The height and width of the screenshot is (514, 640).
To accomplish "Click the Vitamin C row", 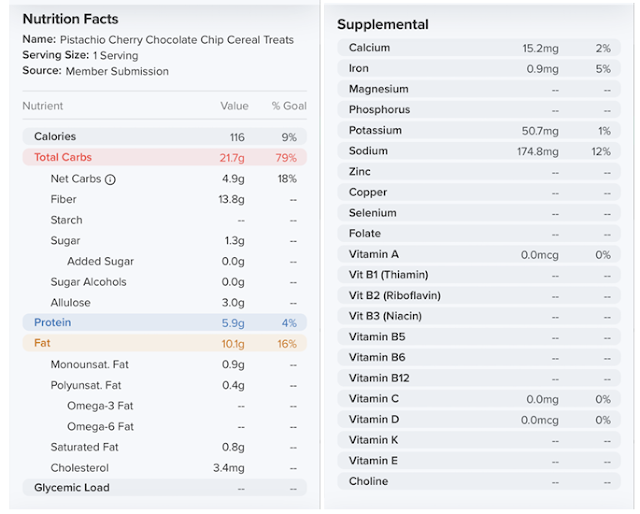I will tap(479, 399).
